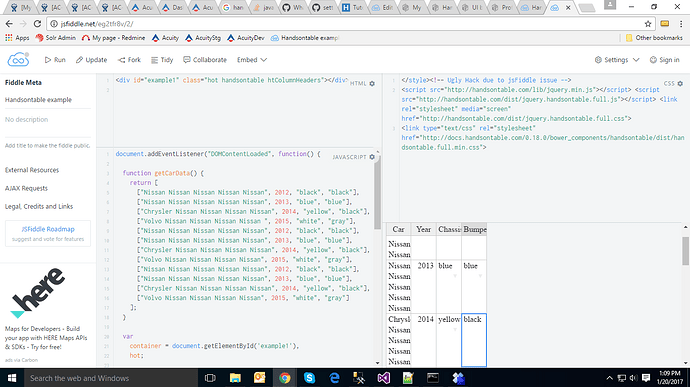Open AJAX Requests section

(26, 188)
